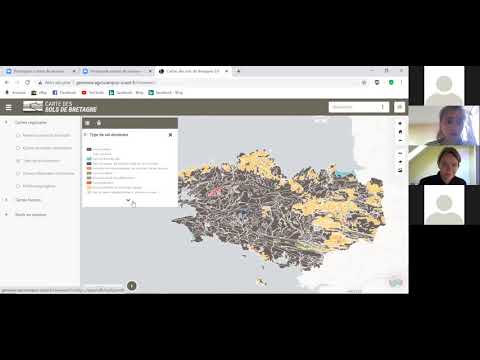480x360 pixels.
Task: Click the first icon in the legend panel header
Action: point(87,123)
